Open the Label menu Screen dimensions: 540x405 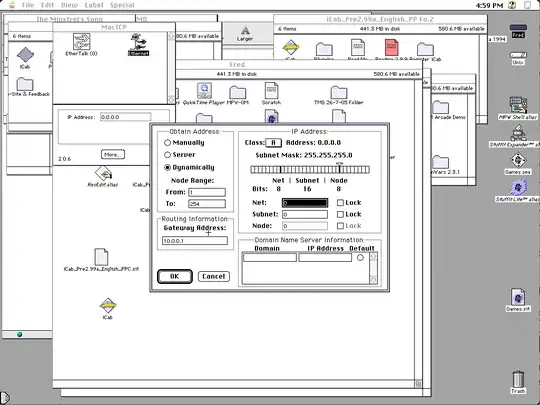tap(94, 5)
